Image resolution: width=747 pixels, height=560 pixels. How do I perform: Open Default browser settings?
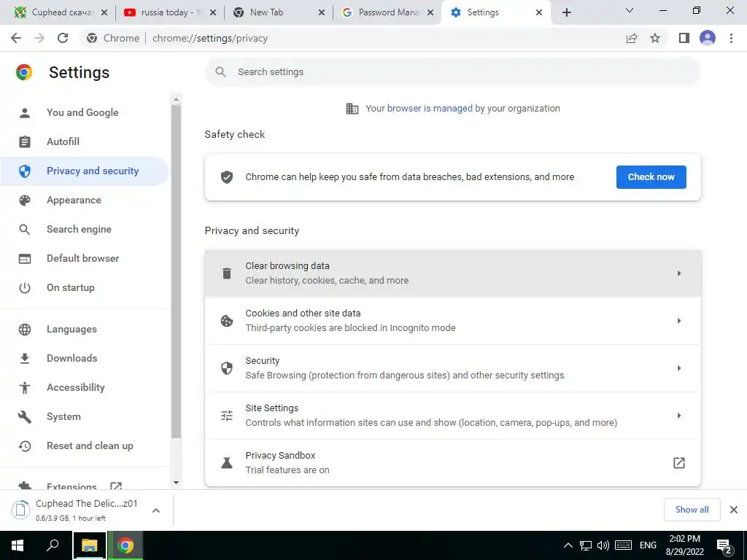tap(83, 259)
